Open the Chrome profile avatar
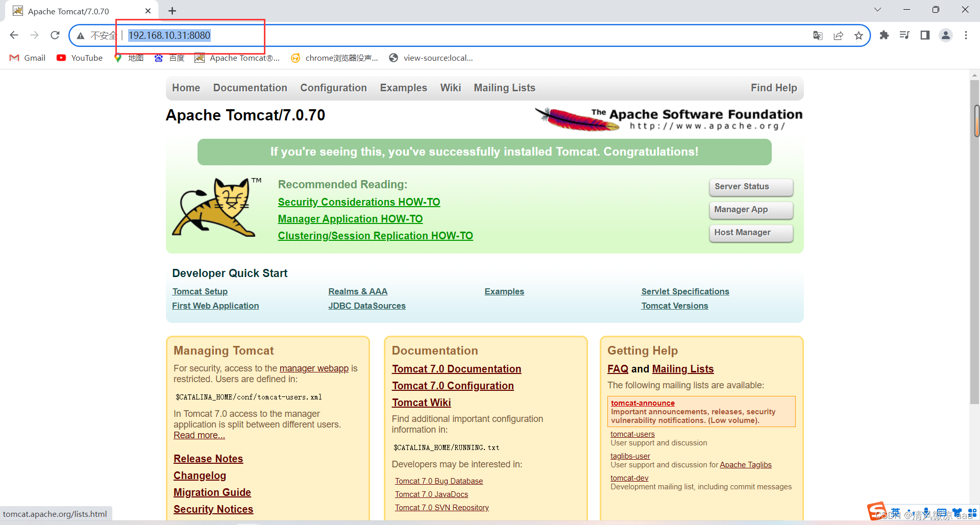The height and width of the screenshot is (525, 980). [946, 35]
